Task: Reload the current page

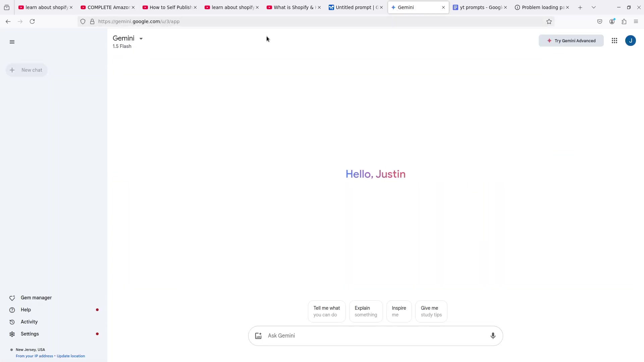Action: (x=32, y=21)
